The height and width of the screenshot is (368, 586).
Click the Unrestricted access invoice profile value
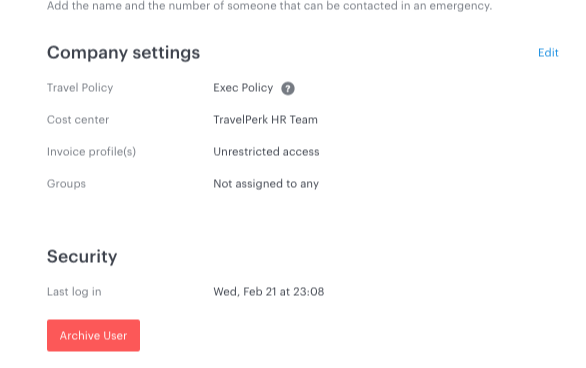266,152
